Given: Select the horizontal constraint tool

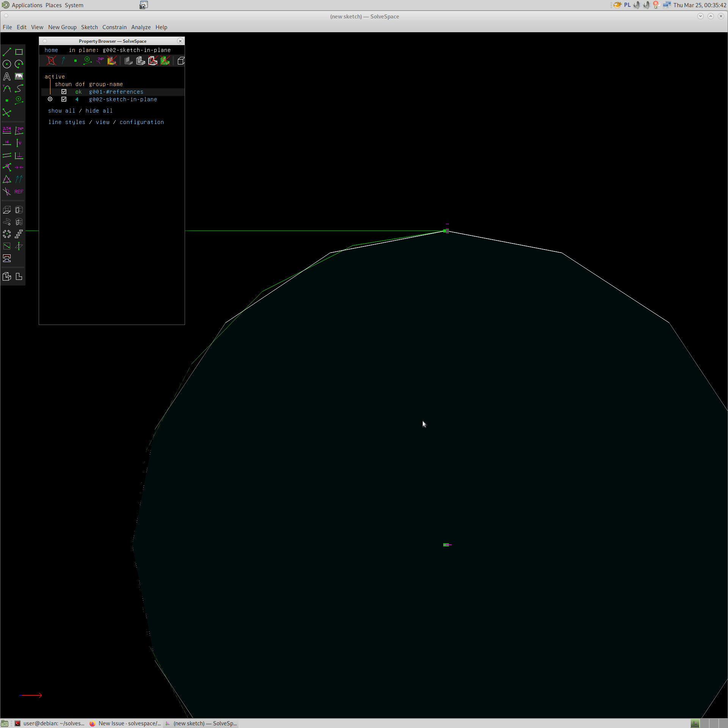Looking at the screenshot, I should (7, 143).
